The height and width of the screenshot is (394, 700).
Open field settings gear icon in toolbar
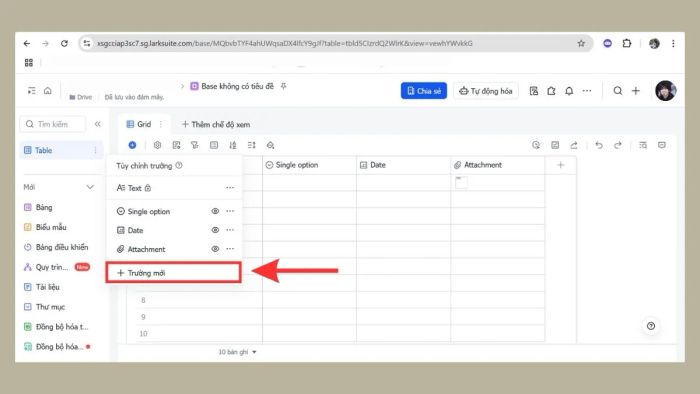point(157,145)
